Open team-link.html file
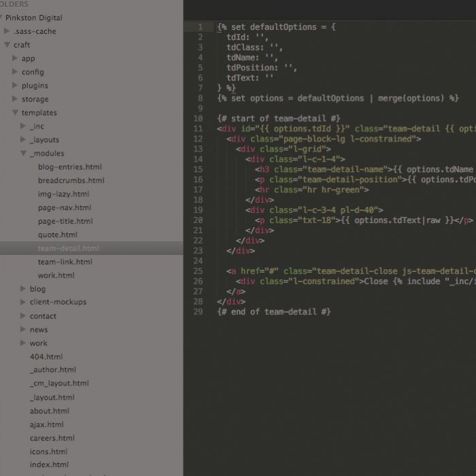This screenshot has height=476, width=476. pyautogui.click(x=65, y=262)
